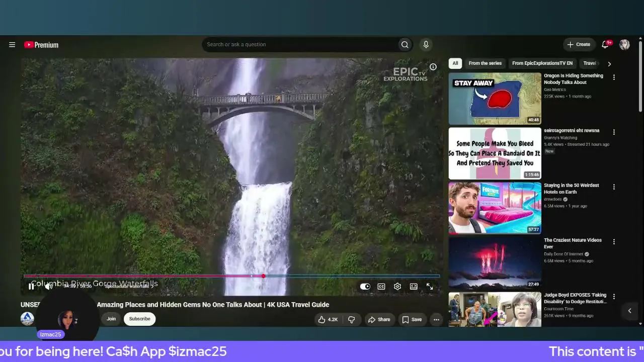The height and width of the screenshot is (362, 644).
Task: Visit Courtroom Time channel name
Action: click(x=558, y=309)
